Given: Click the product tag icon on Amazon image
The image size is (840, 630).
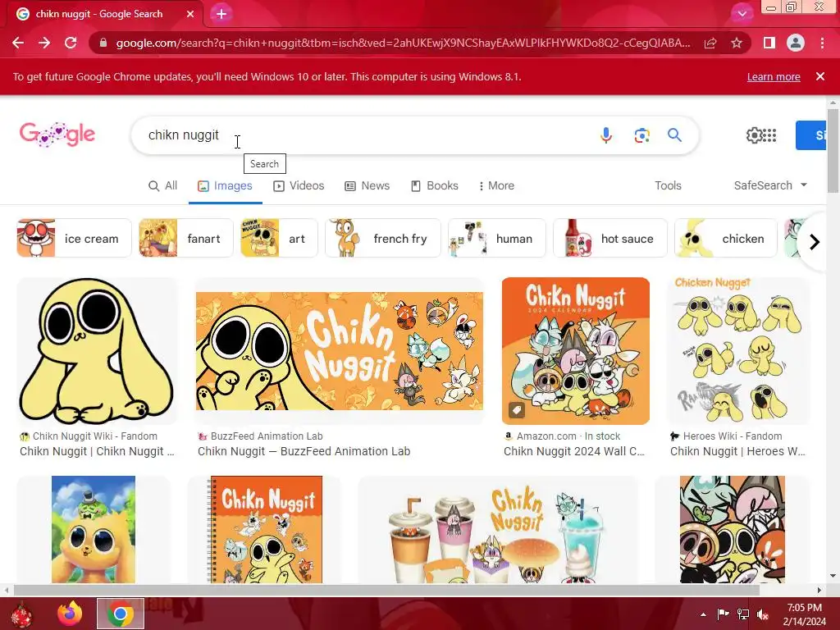Looking at the screenshot, I should 517,410.
